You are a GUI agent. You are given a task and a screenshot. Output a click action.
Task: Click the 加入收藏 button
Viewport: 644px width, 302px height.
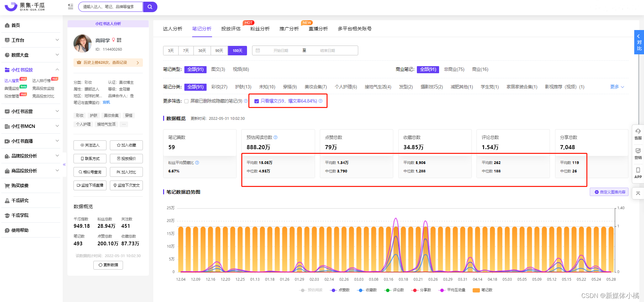[x=126, y=145]
